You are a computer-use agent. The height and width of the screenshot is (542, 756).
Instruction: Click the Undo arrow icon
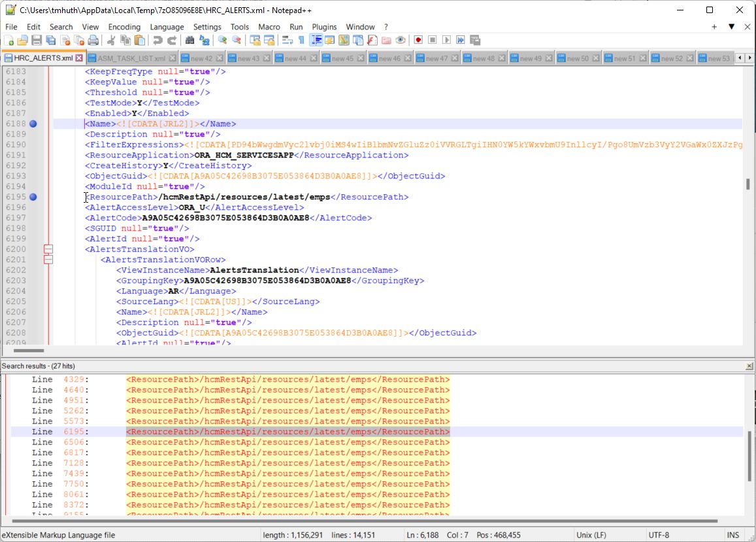(x=157, y=41)
